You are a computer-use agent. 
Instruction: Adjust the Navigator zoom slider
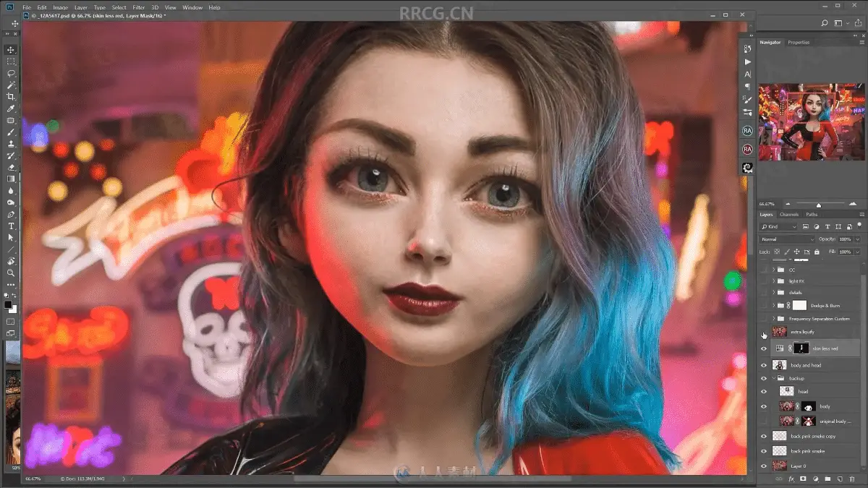pos(818,205)
